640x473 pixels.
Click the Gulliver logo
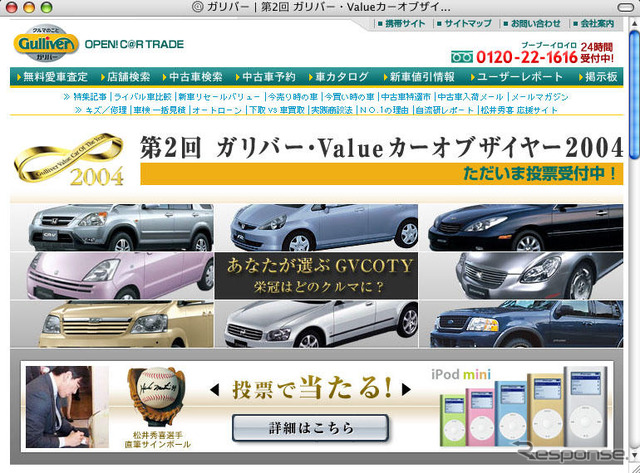(46, 43)
